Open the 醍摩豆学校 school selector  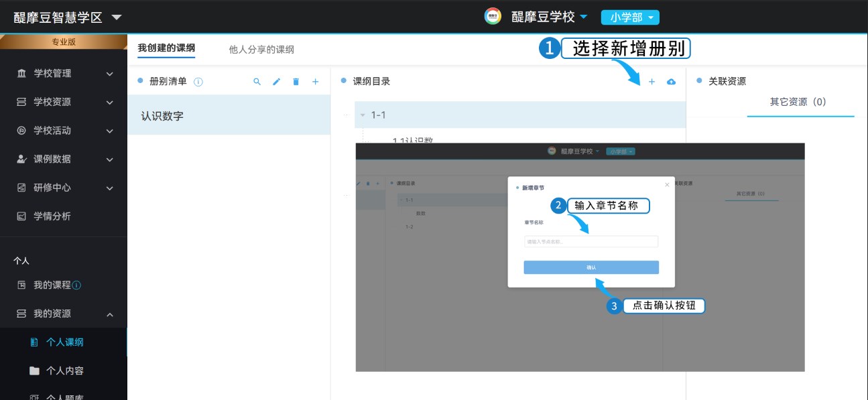(x=548, y=17)
